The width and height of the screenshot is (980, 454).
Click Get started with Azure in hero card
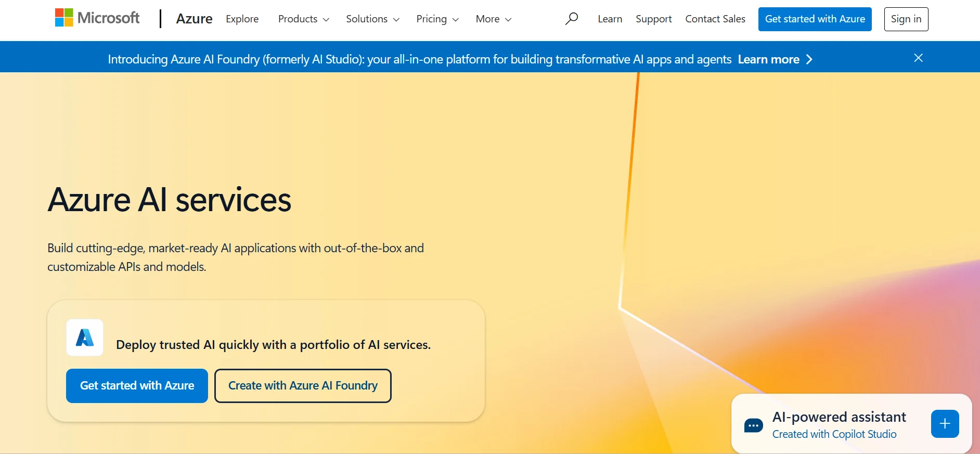(137, 386)
